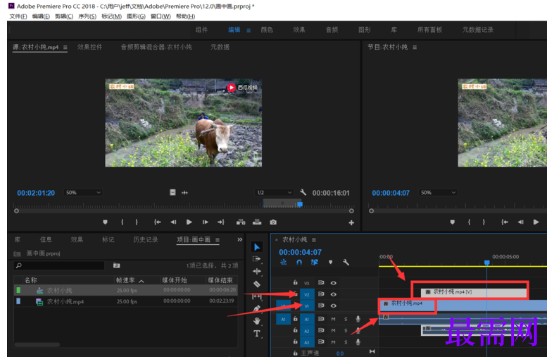Add marker in the program monitor

(x=452, y=222)
